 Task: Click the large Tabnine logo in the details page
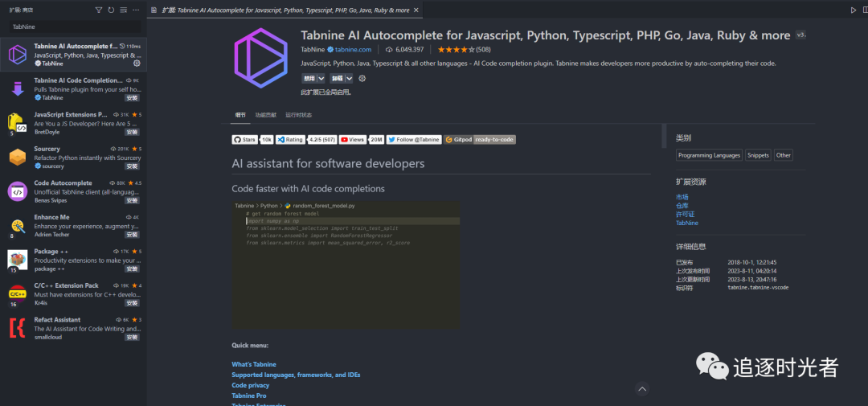[260, 58]
